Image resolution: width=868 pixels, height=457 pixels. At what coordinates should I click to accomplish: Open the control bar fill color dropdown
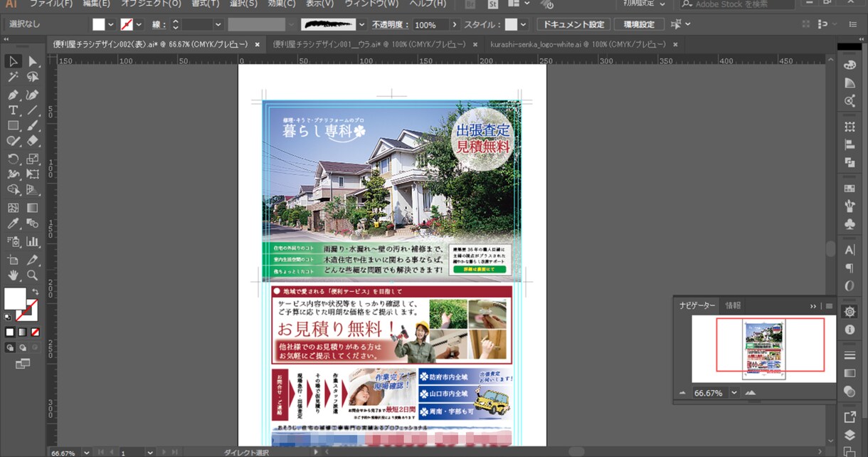pyautogui.click(x=111, y=25)
